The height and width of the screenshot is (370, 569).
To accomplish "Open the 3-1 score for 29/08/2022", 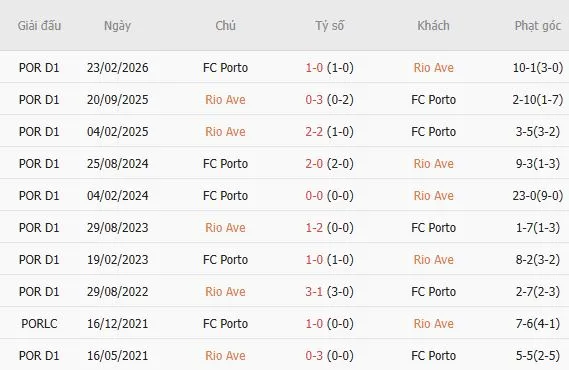I will pos(314,292).
